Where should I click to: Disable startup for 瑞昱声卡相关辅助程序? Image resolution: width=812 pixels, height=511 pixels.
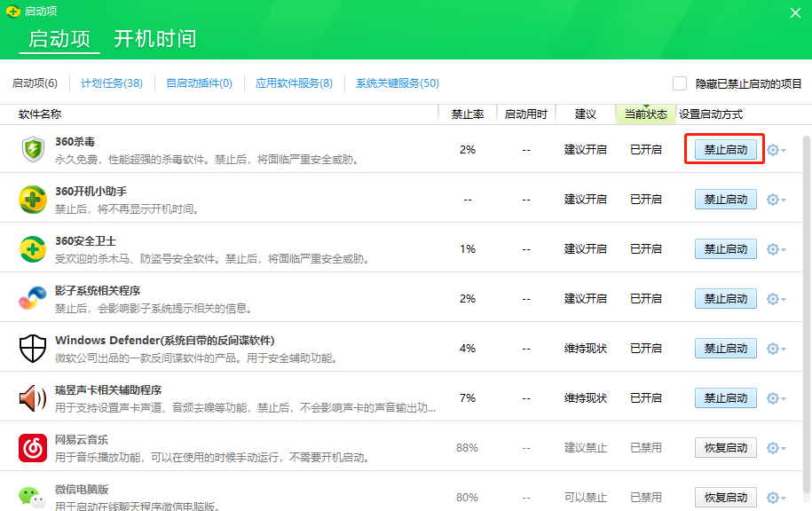[x=726, y=398]
